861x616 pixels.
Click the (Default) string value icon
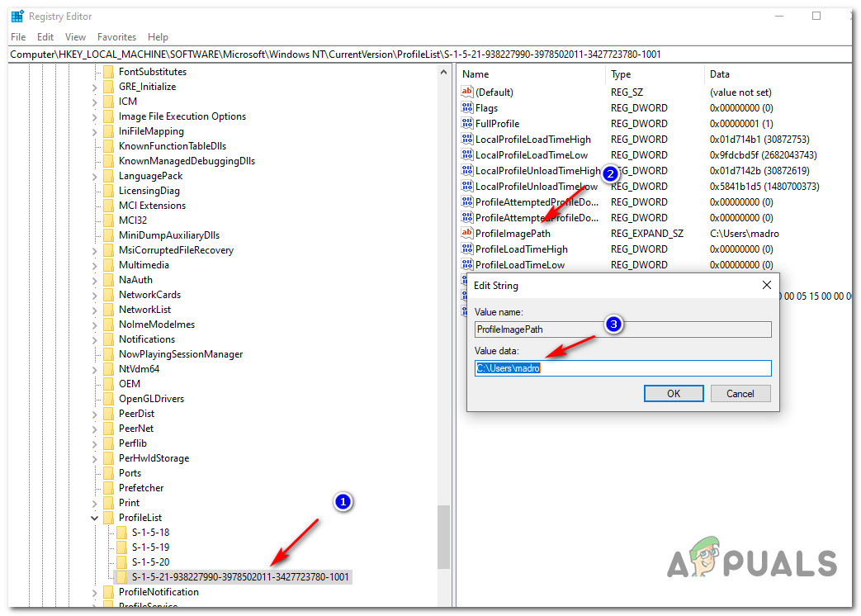point(466,92)
